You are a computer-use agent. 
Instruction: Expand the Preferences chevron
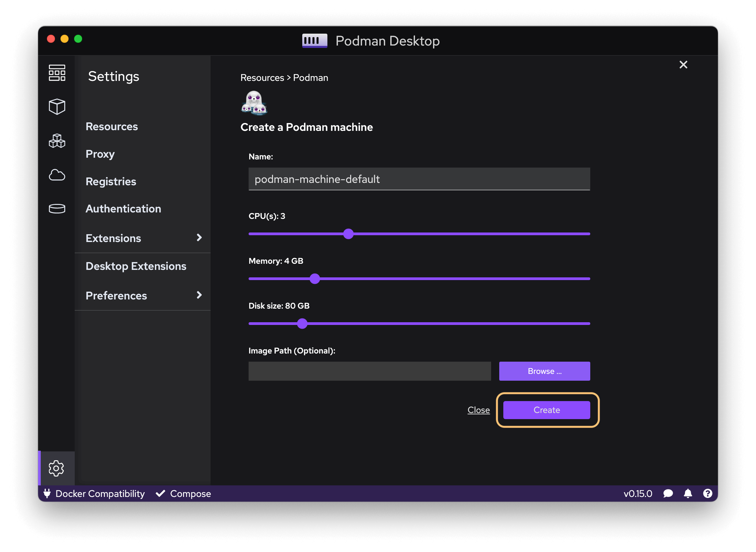click(199, 295)
